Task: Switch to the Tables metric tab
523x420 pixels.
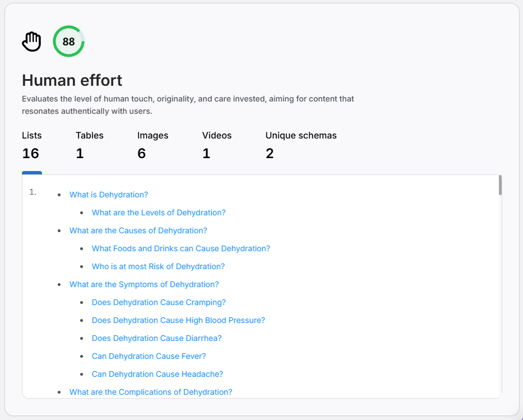Action: pos(89,145)
